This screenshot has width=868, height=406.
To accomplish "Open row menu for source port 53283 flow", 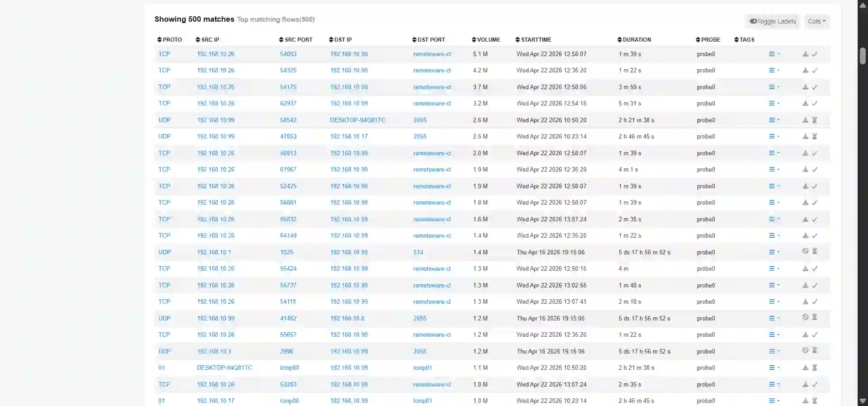I will point(774,384).
